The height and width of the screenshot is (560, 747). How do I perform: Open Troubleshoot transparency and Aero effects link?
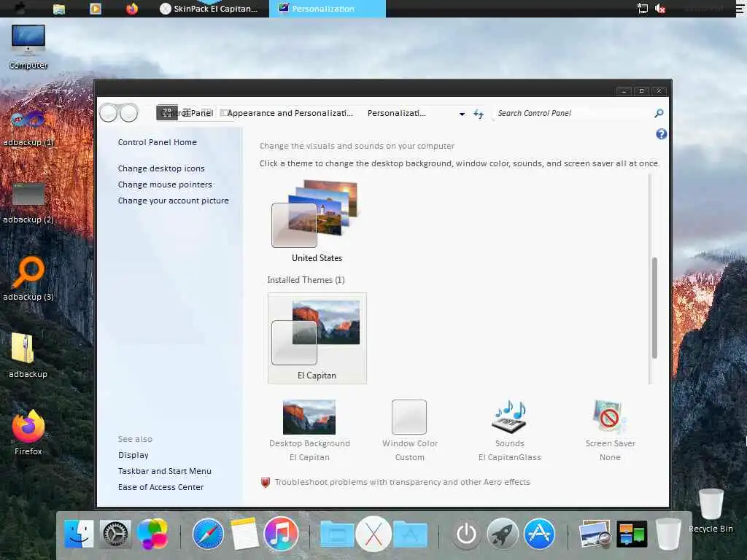click(x=402, y=482)
